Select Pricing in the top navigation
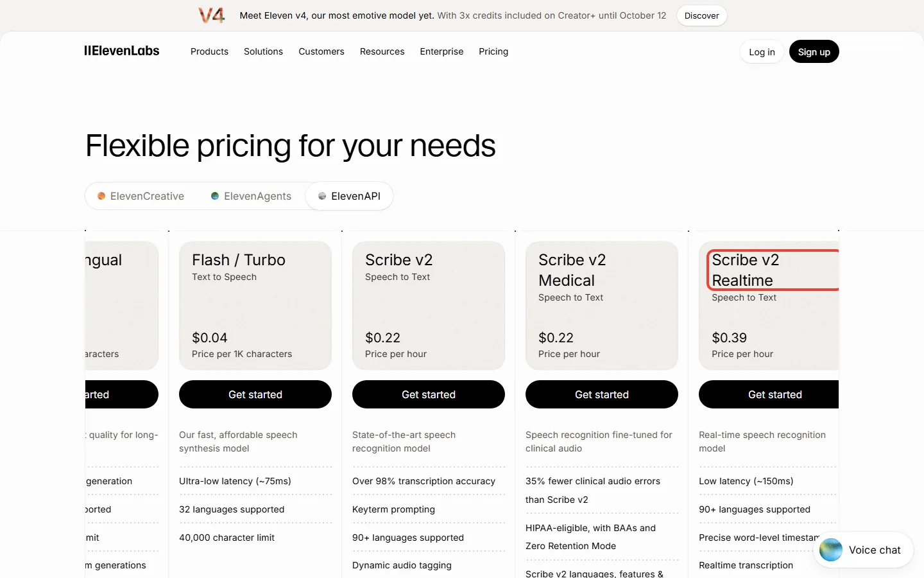924x578 pixels. click(493, 51)
